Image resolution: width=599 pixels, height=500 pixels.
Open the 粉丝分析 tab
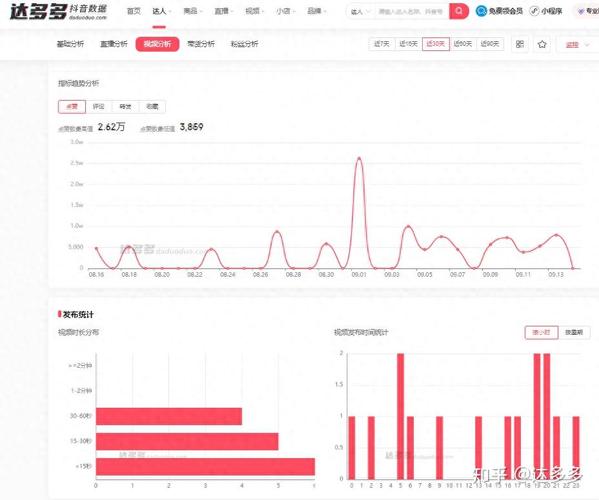[x=244, y=44]
